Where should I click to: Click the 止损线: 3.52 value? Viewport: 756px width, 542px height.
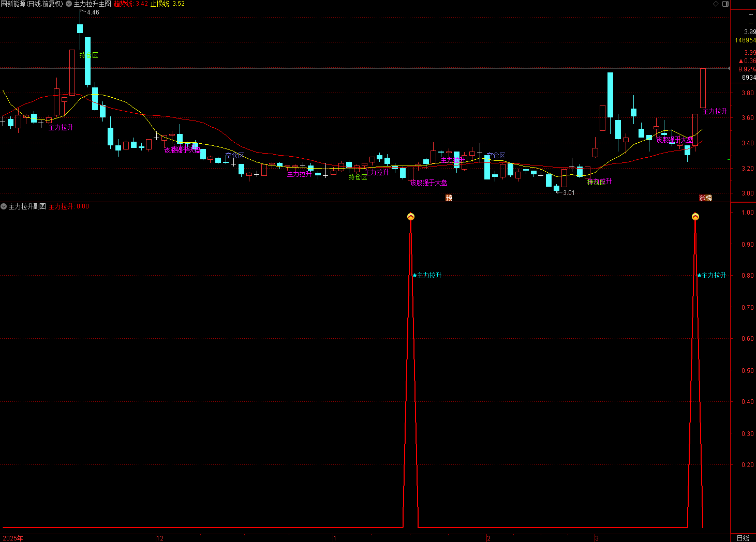168,4
